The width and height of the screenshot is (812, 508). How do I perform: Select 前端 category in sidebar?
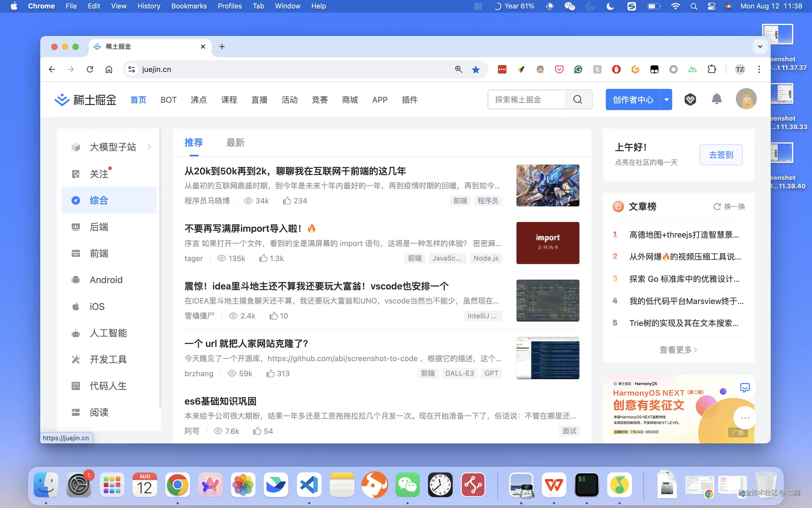[x=109, y=253]
